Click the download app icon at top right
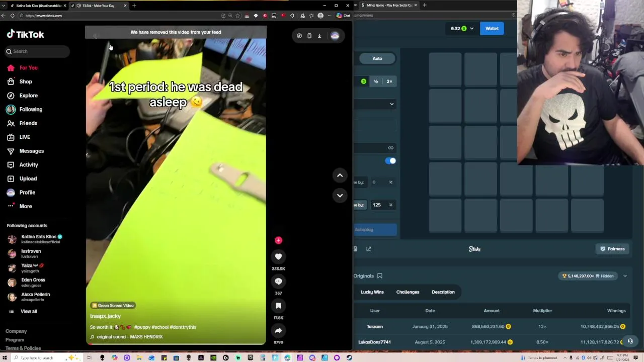This screenshot has height=362, width=644. [x=319, y=36]
